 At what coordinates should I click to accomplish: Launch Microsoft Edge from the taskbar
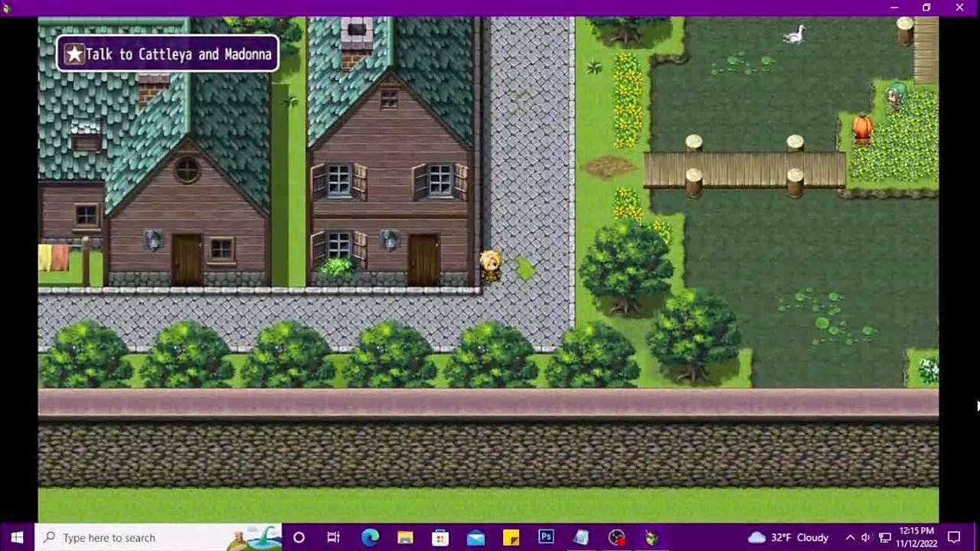tap(370, 537)
